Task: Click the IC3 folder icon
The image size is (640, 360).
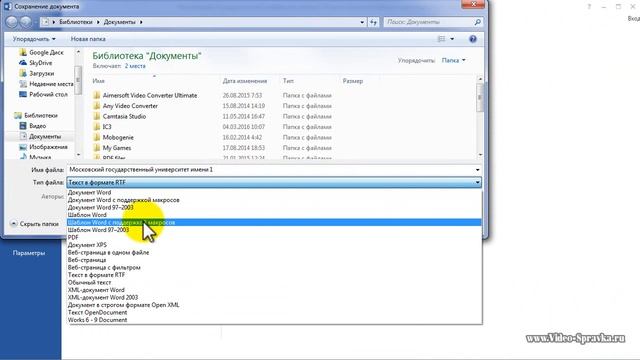Action: tap(97, 127)
